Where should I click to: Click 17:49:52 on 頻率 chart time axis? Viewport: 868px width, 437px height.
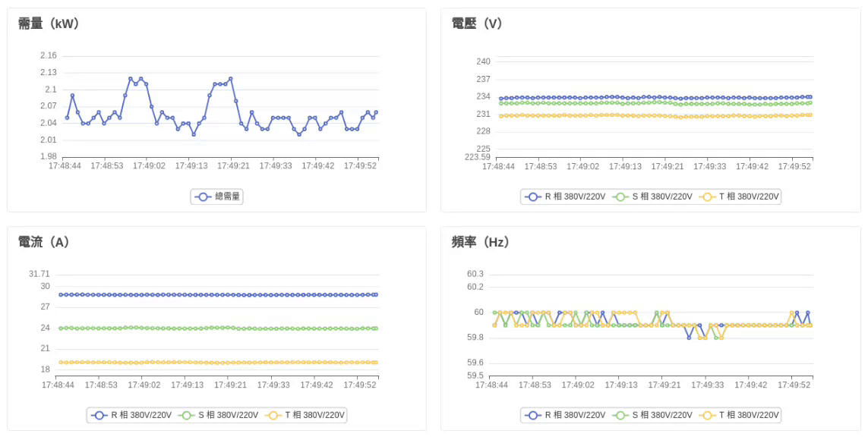[794, 385]
